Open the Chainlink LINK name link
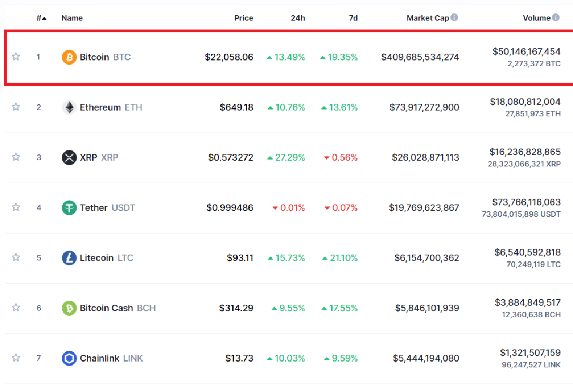The width and height of the screenshot is (573, 392). [111, 358]
